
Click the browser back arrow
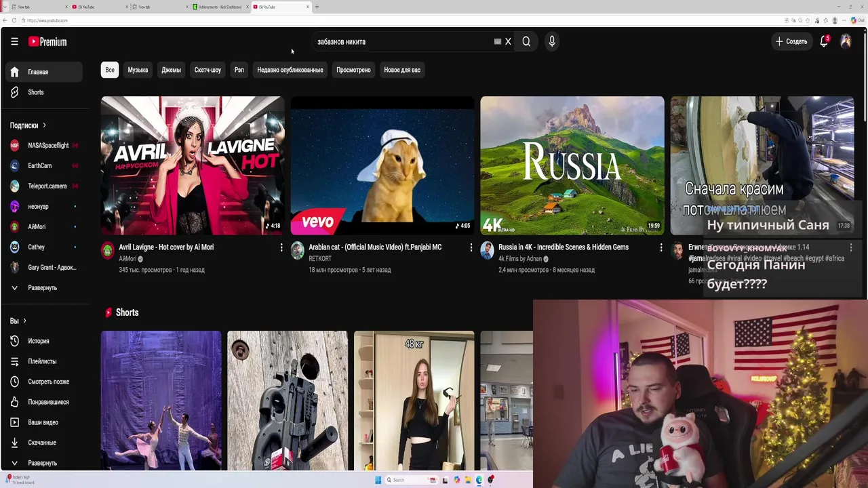(5, 20)
